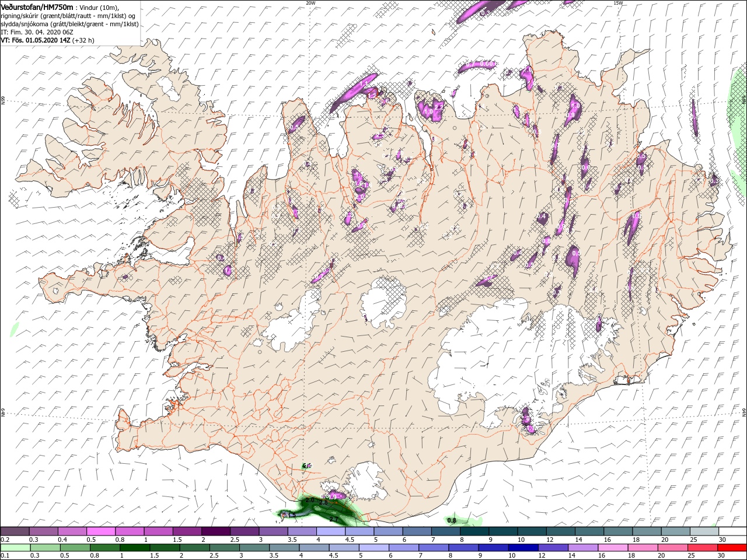Pick the first dusky purple 0.2–0.3 upper swatch

point(15,531)
